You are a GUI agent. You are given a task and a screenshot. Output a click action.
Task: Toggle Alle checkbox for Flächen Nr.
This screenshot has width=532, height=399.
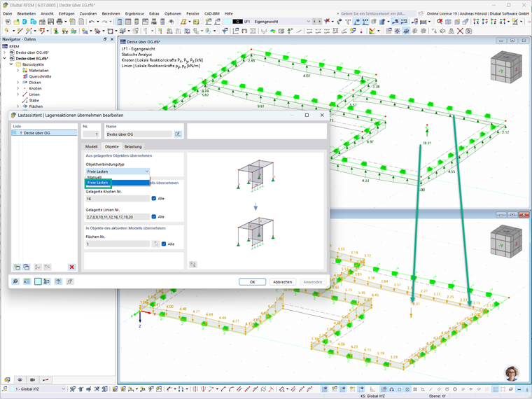pyautogui.click(x=164, y=244)
